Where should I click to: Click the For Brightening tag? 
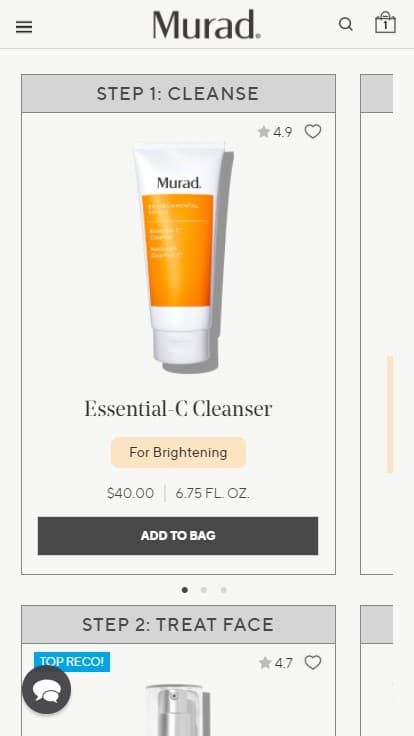point(178,452)
